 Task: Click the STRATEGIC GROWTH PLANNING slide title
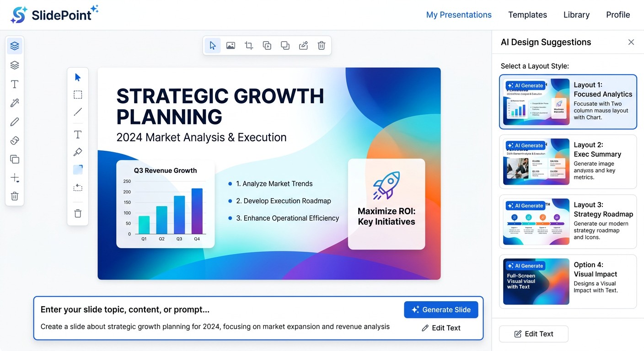click(x=220, y=106)
